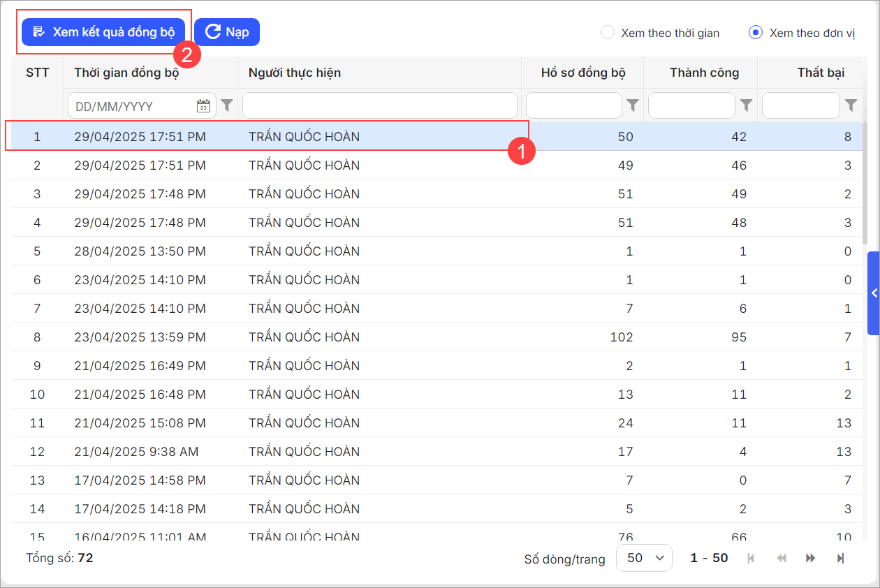Open rows per page dropdown

pyautogui.click(x=644, y=558)
